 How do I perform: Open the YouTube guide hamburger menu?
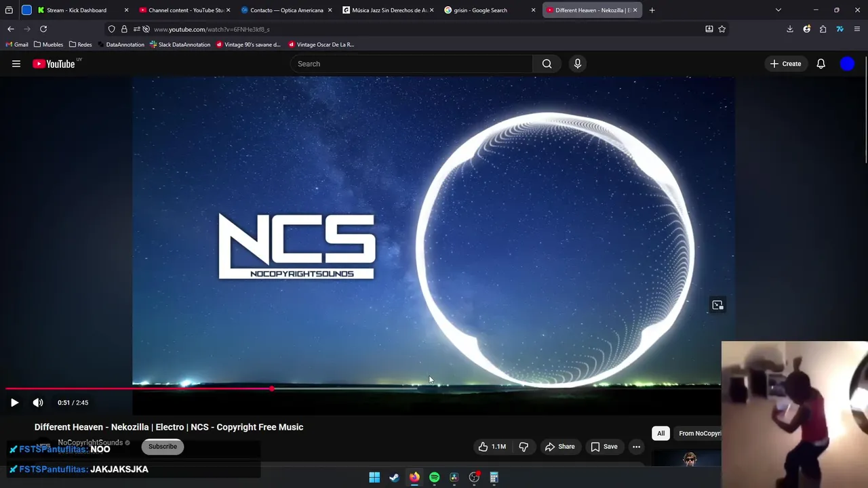click(x=16, y=64)
